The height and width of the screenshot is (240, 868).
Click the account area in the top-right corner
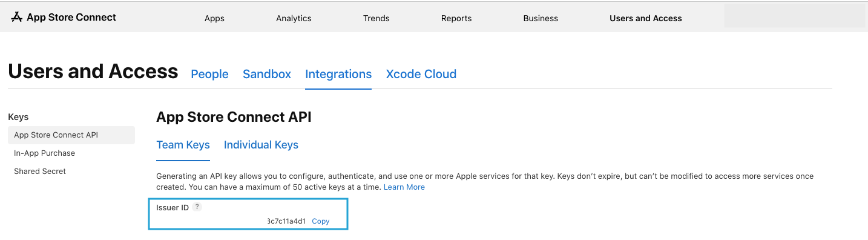pos(794,16)
